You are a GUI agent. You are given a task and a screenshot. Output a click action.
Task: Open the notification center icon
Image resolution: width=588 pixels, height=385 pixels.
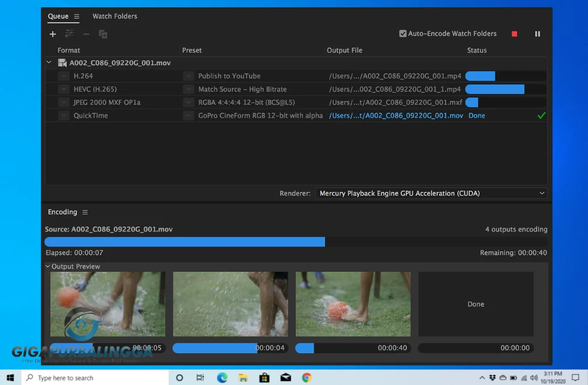[575, 378]
